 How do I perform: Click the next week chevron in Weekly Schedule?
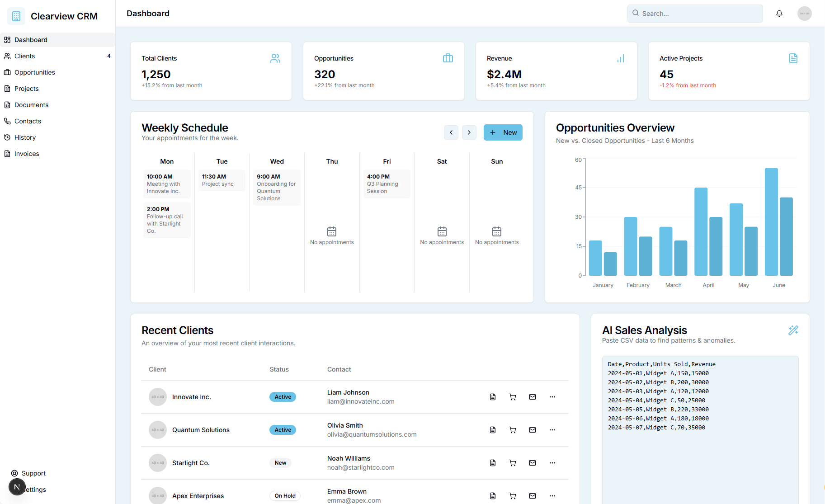pyautogui.click(x=469, y=132)
